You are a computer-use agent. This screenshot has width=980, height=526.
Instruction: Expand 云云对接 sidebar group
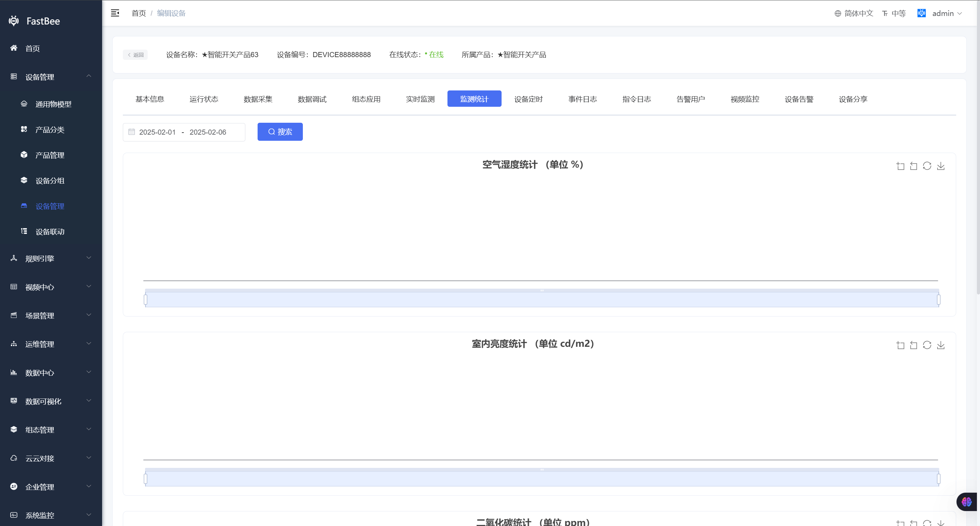point(51,458)
